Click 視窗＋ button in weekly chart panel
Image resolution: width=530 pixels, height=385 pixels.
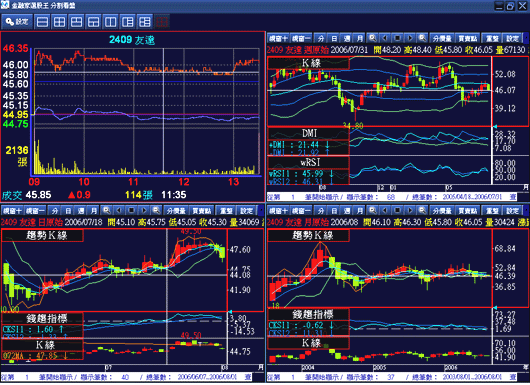tap(278, 38)
